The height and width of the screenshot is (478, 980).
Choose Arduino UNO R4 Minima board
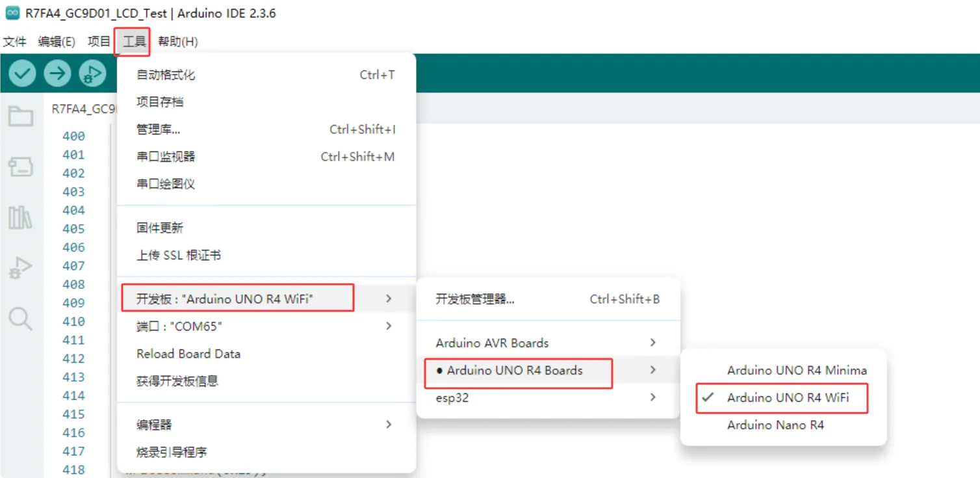(x=783, y=370)
